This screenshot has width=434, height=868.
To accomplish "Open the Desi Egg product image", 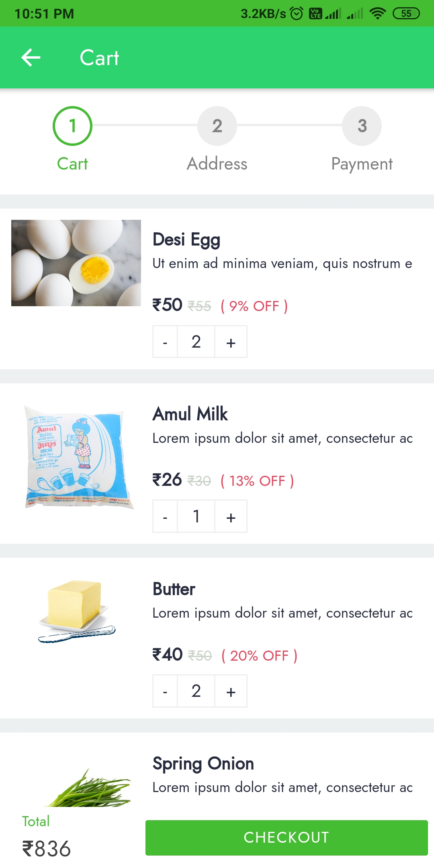I will click(76, 263).
